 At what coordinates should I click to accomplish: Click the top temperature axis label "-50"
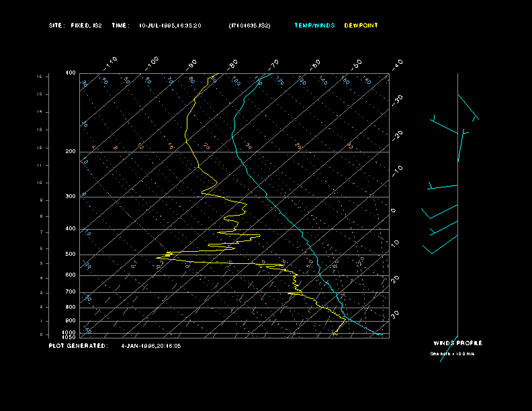[x=356, y=64]
